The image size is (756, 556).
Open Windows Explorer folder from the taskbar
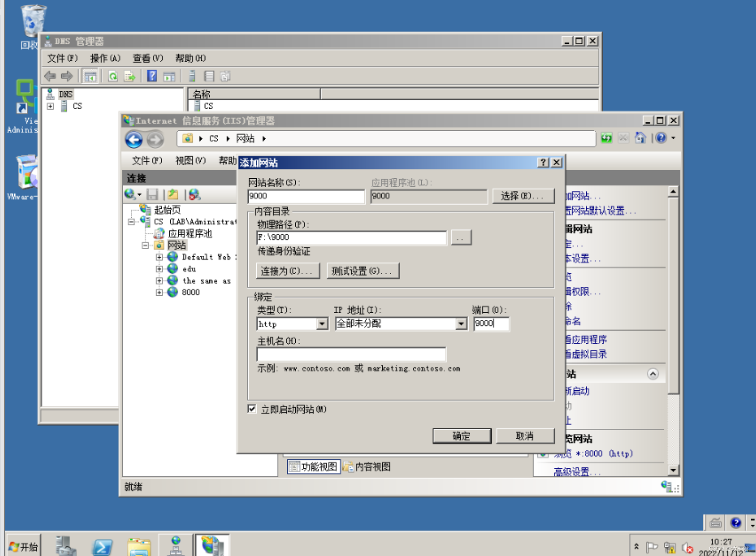[139, 546]
